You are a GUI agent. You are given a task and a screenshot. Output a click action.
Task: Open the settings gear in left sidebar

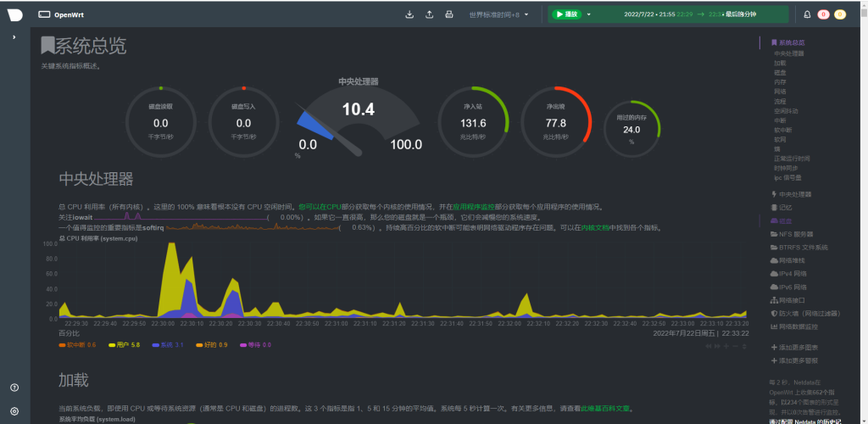(14, 411)
